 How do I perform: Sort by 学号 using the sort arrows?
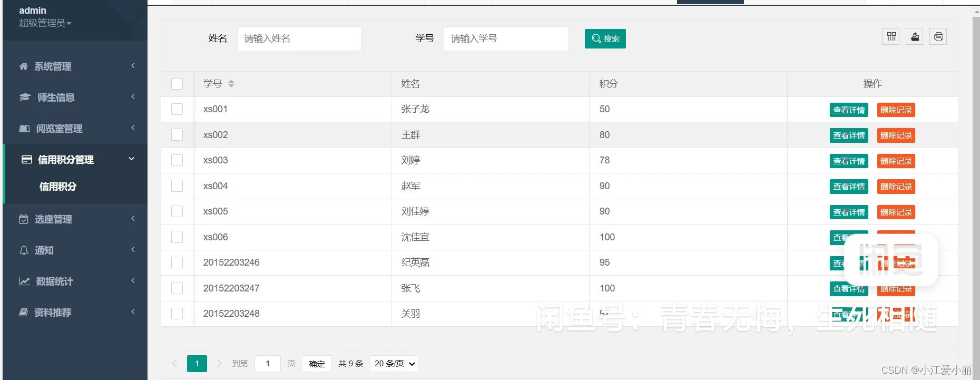coord(231,84)
